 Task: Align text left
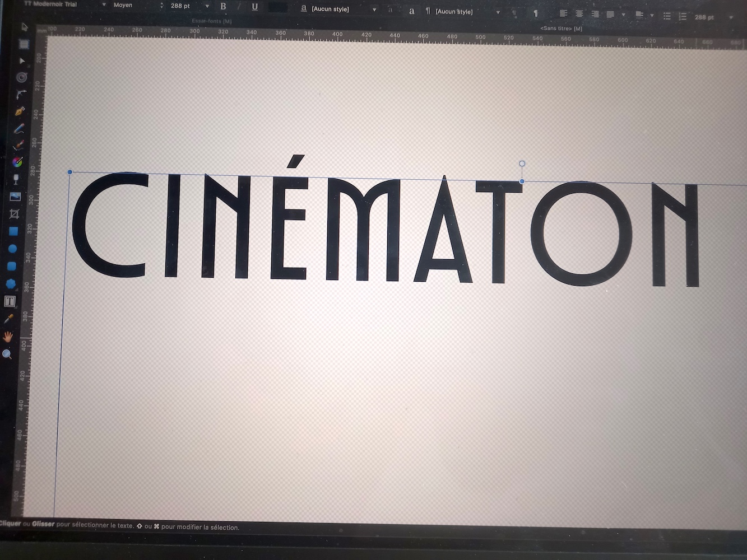tap(563, 13)
